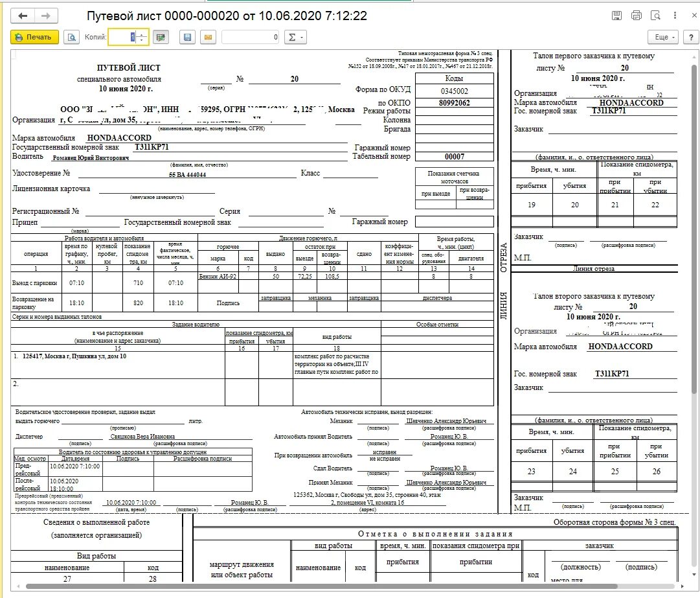Open the Еще more actions dropdown

tap(663, 37)
